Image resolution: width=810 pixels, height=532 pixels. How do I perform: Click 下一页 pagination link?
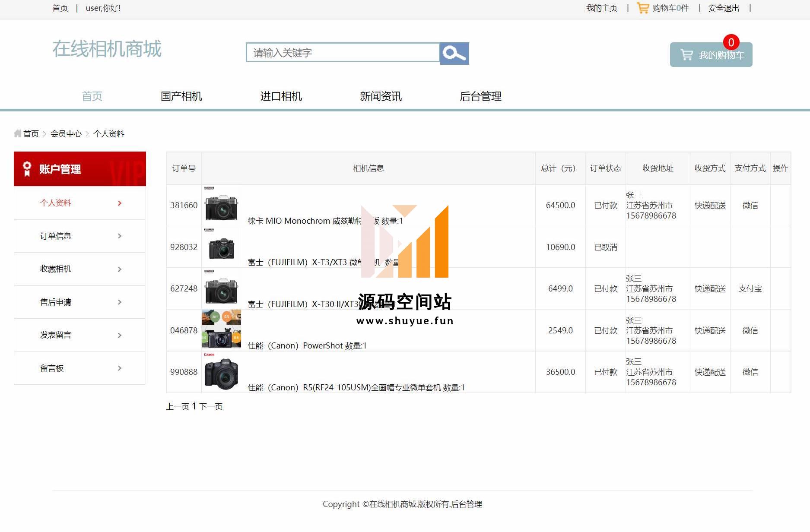point(211,406)
